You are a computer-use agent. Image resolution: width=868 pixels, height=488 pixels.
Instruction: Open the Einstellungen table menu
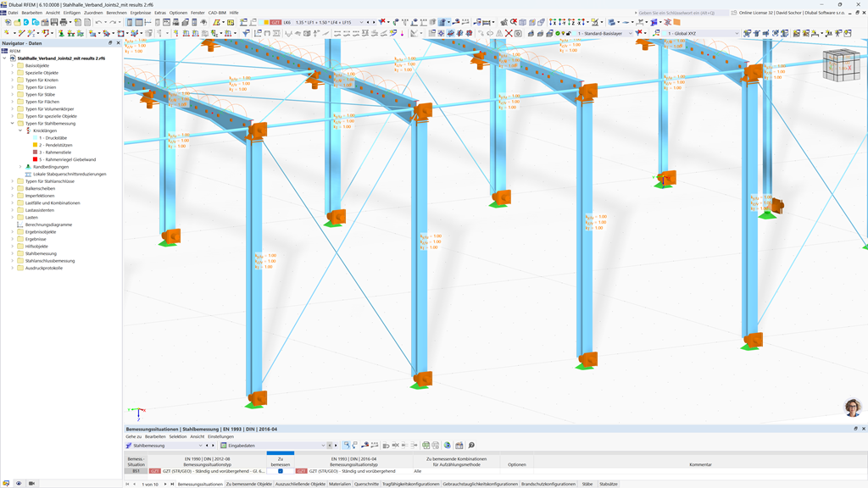[x=221, y=436]
